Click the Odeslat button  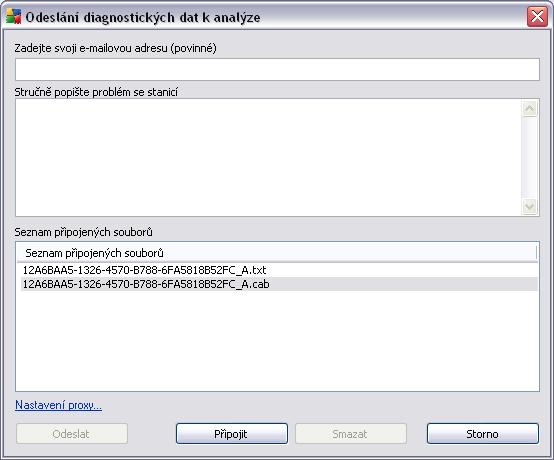[x=72, y=434]
